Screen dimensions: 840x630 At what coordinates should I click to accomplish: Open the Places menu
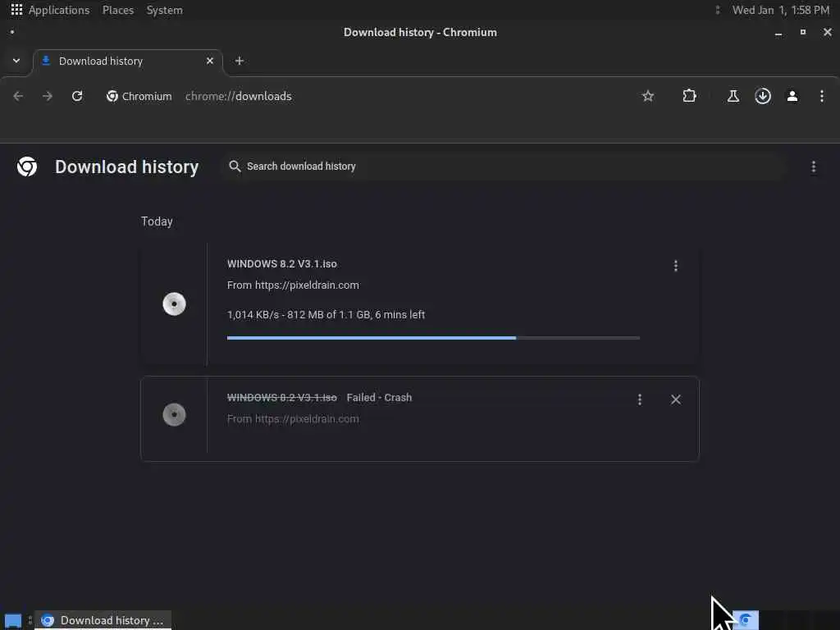[118, 10]
